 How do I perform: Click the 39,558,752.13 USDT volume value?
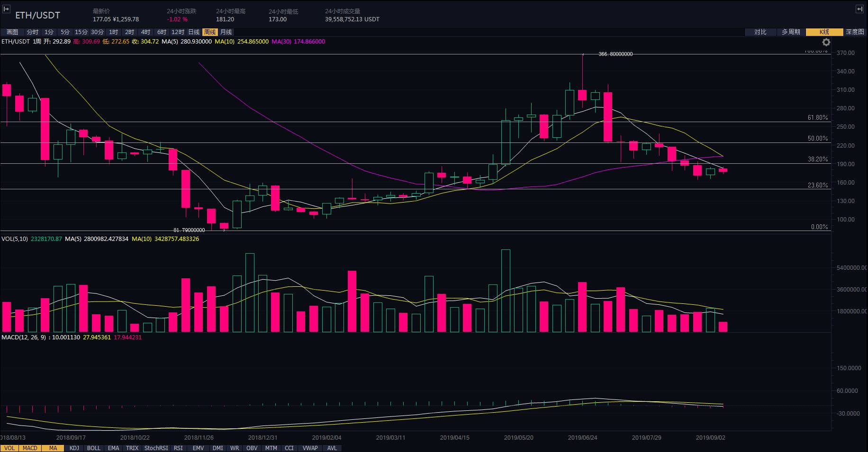point(352,19)
